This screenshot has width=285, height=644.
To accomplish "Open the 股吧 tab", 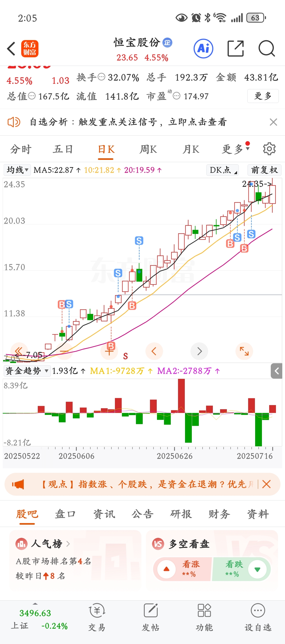I will pyautogui.click(x=27, y=514).
